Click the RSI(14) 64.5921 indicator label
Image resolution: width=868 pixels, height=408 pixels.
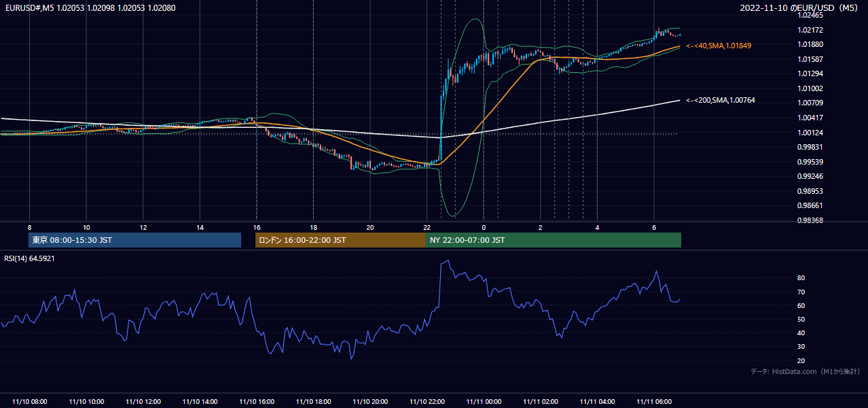tap(30, 258)
